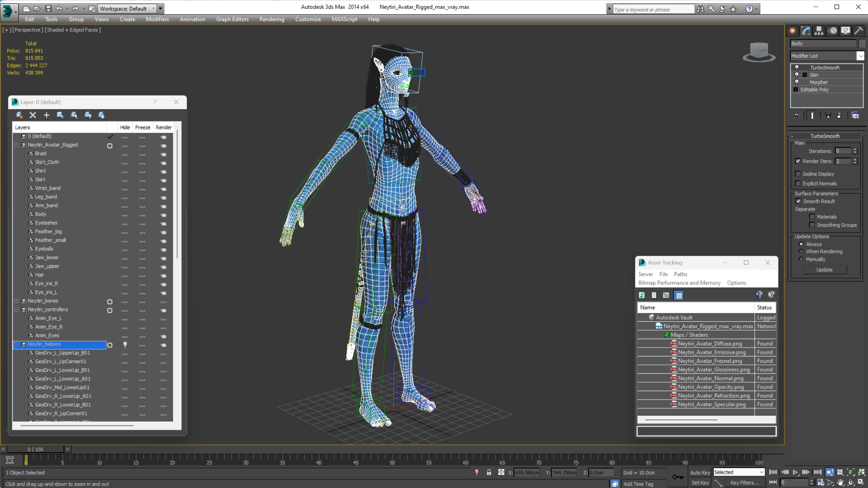Toggle the Neytiri_helpers layer hide lightbulb
Viewport: 868px width, 488px height.
tap(125, 344)
